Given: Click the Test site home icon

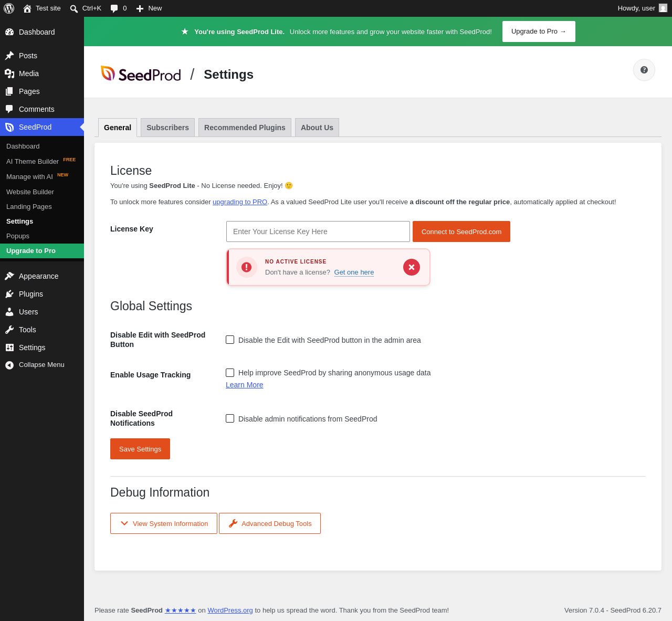Looking at the screenshot, I should (27, 8).
